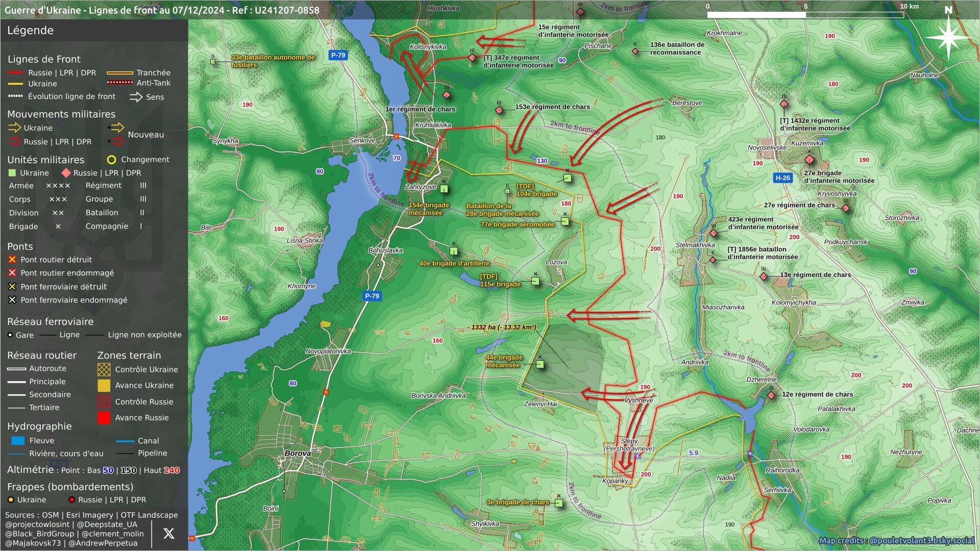The image size is (980, 551).
Task: Click the red Avance Russie legend swatch
Action: click(x=104, y=417)
